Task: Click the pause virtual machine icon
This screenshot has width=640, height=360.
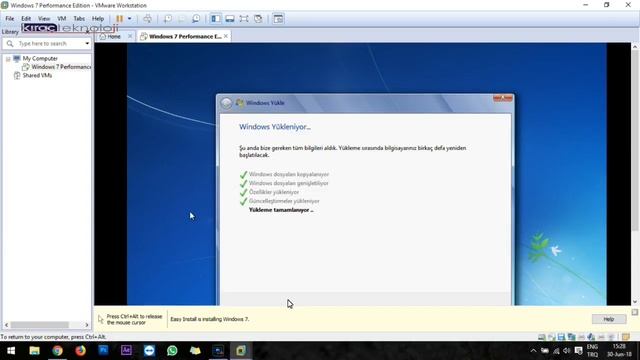Action: click(119, 19)
